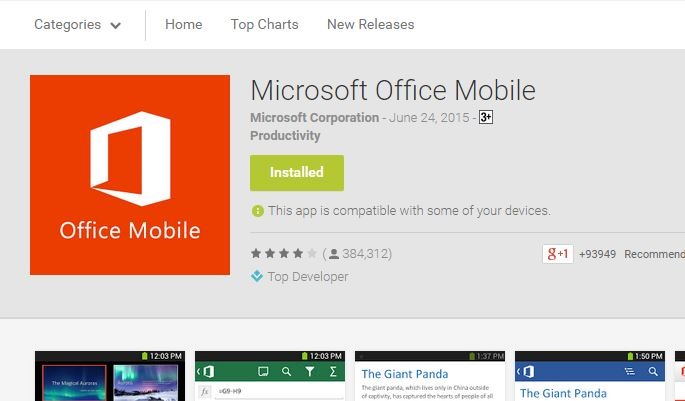
Task: Click the star rating row
Action: (x=284, y=254)
